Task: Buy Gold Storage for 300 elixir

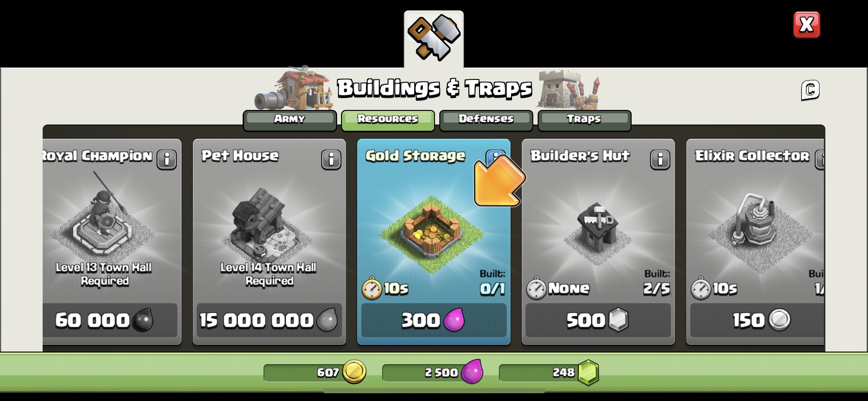Action: 434,320
